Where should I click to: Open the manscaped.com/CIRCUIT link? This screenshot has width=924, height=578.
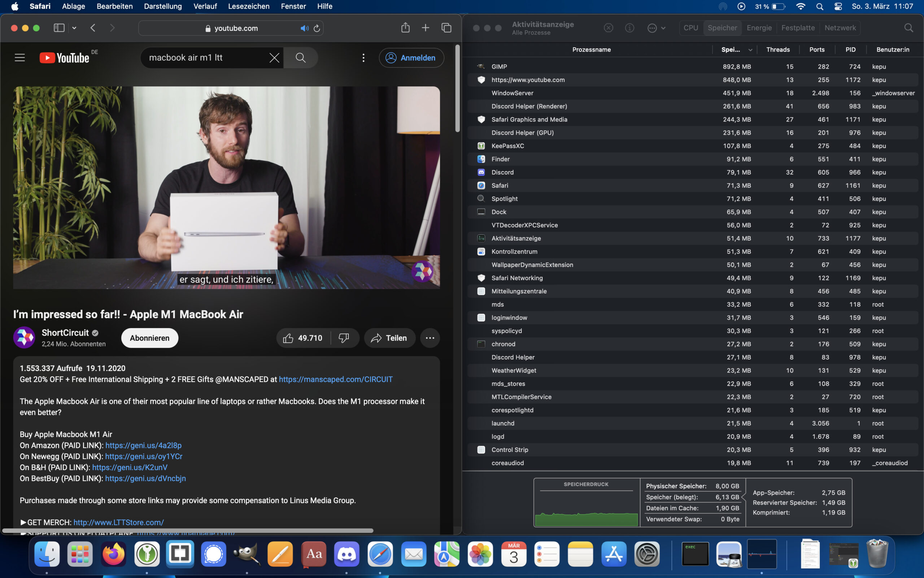[x=336, y=379]
